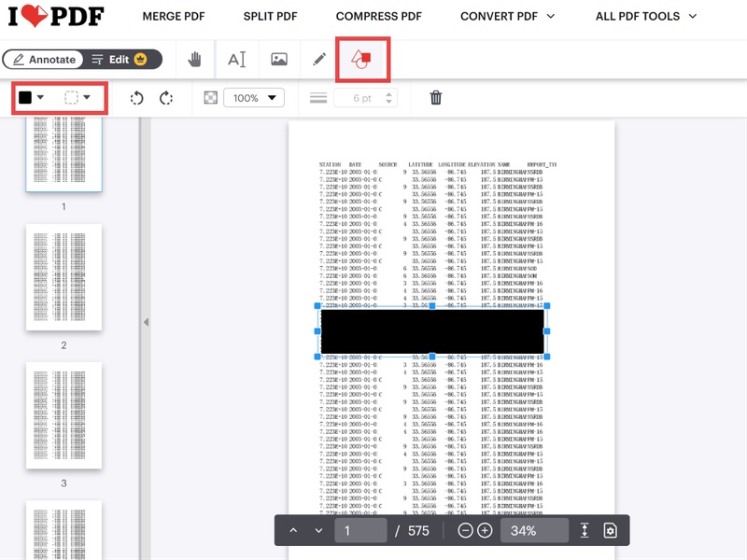Open the MERGE PDF tool

click(x=174, y=16)
